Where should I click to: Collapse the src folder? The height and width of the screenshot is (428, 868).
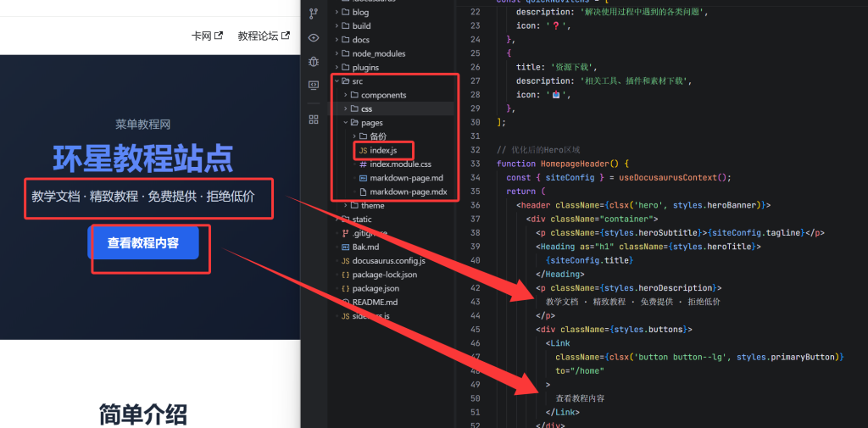point(357,81)
